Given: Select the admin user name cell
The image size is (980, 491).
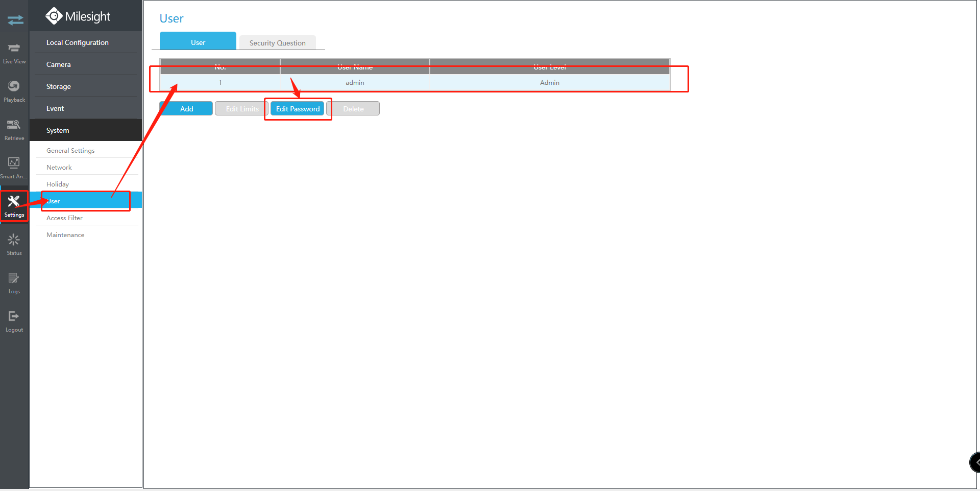Looking at the screenshot, I should click(355, 82).
